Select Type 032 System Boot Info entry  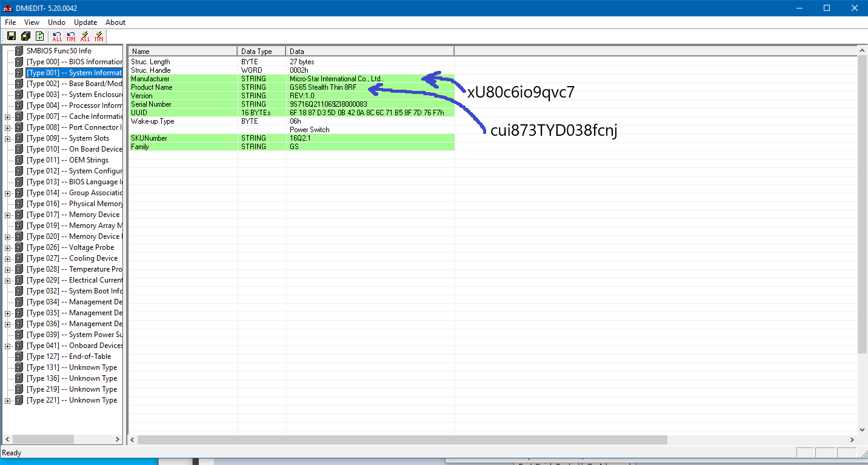74,291
